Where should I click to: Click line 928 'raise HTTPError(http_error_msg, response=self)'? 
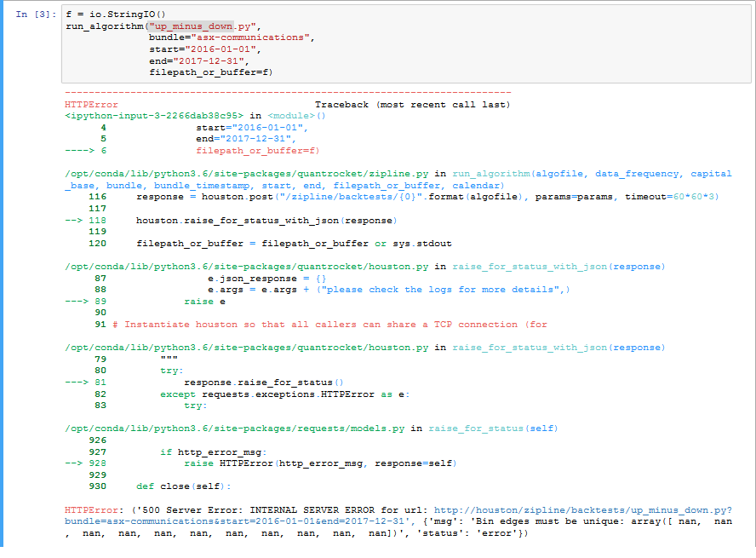320,463
